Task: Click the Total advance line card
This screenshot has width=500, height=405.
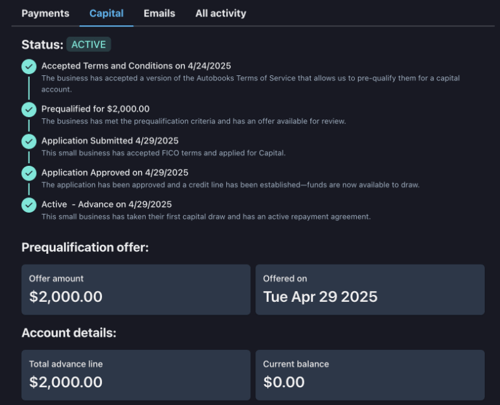Action: pos(136,375)
